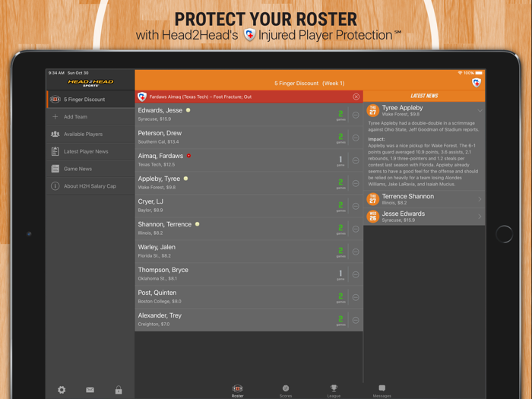This screenshot has height=399, width=532.
Task: Switch to the League tab
Action: point(334,391)
